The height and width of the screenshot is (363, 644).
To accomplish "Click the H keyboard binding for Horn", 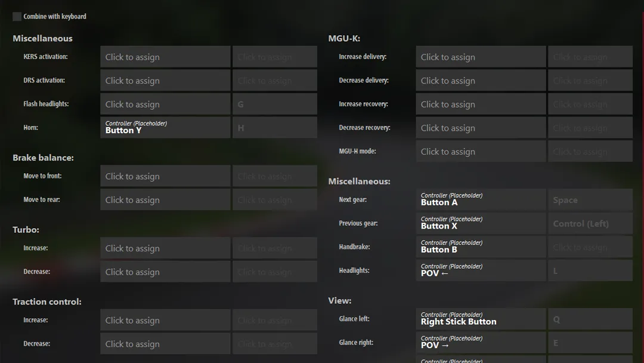I will pyautogui.click(x=274, y=127).
